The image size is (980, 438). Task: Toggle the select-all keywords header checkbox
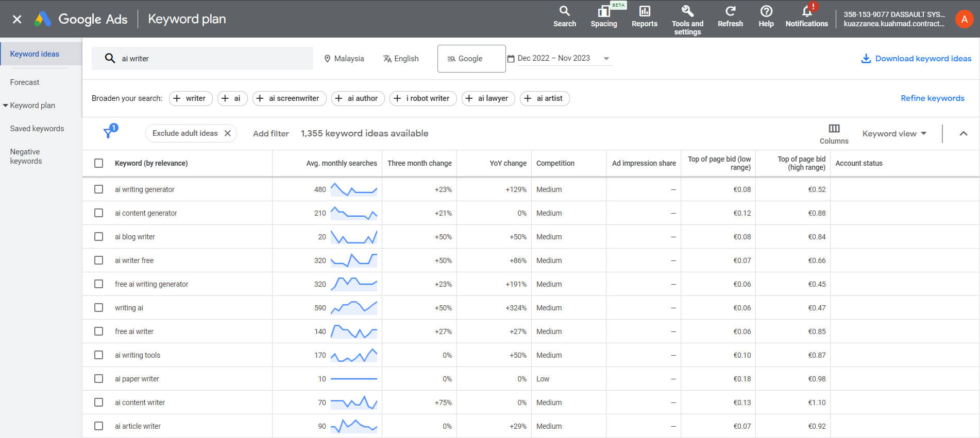pos(99,163)
